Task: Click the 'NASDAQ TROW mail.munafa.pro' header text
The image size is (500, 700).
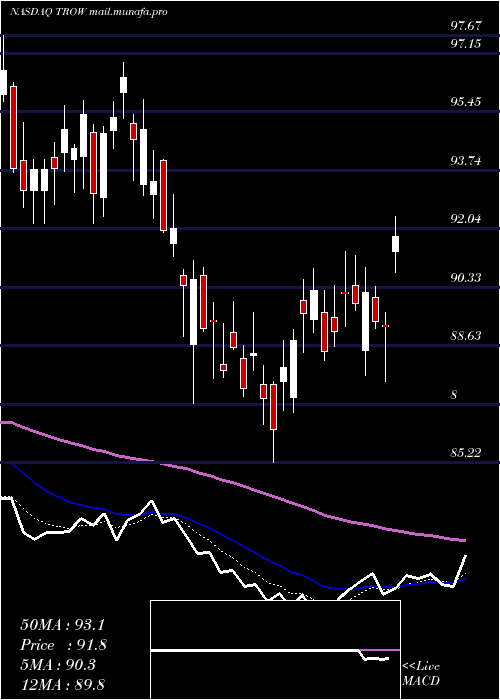Action: (x=88, y=12)
